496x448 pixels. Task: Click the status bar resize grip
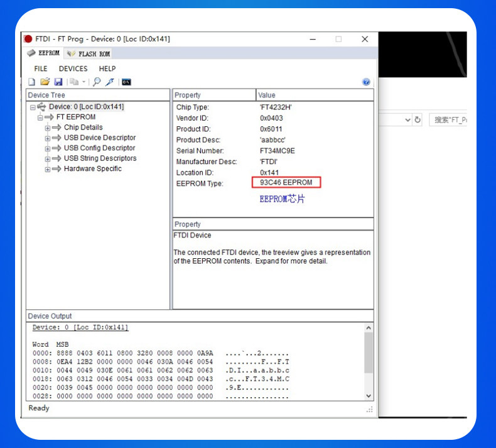pos(369,410)
